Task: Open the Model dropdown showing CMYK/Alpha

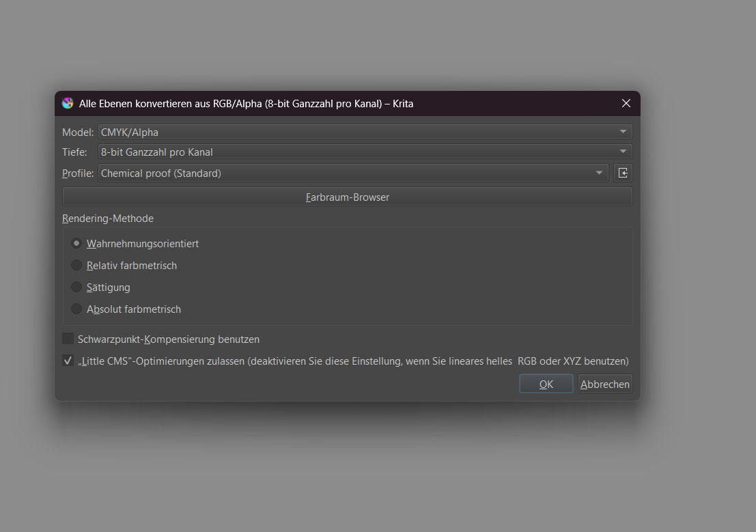Action: (x=365, y=132)
